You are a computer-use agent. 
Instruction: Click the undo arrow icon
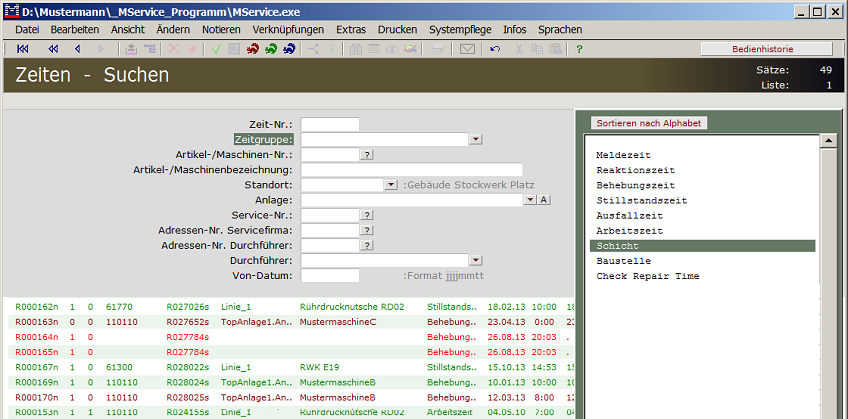click(496, 49)
